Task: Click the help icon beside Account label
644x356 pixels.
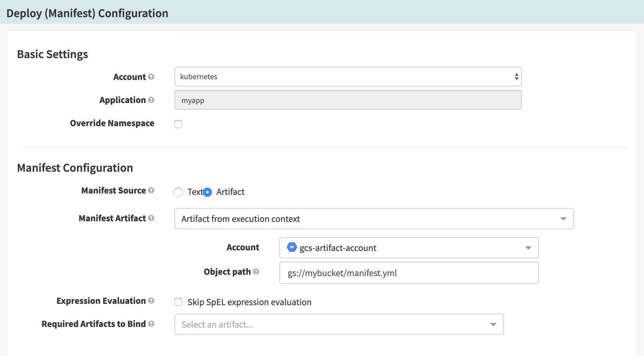Action: pos(151,77)
